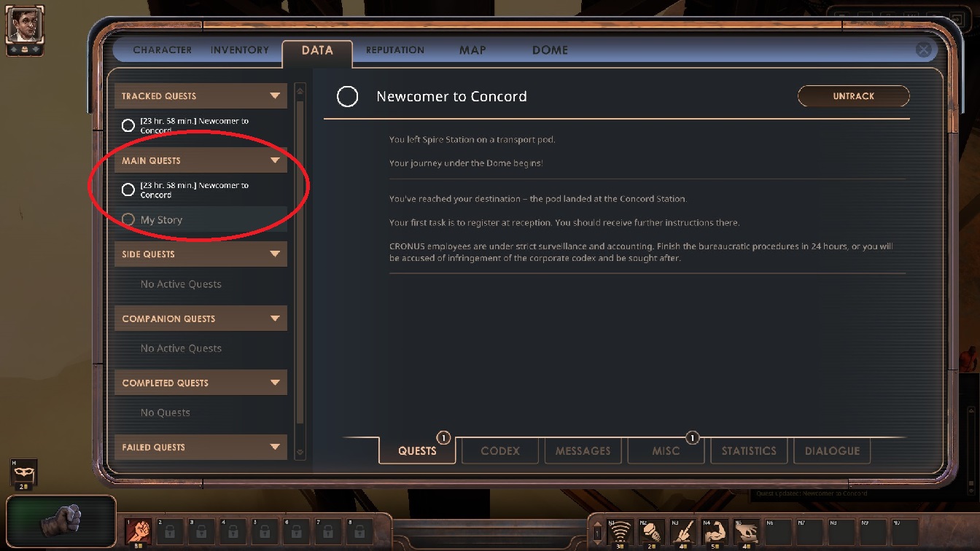Click the mask stealth icon
This screenshot has width=980, height=551.
point(24,474)
